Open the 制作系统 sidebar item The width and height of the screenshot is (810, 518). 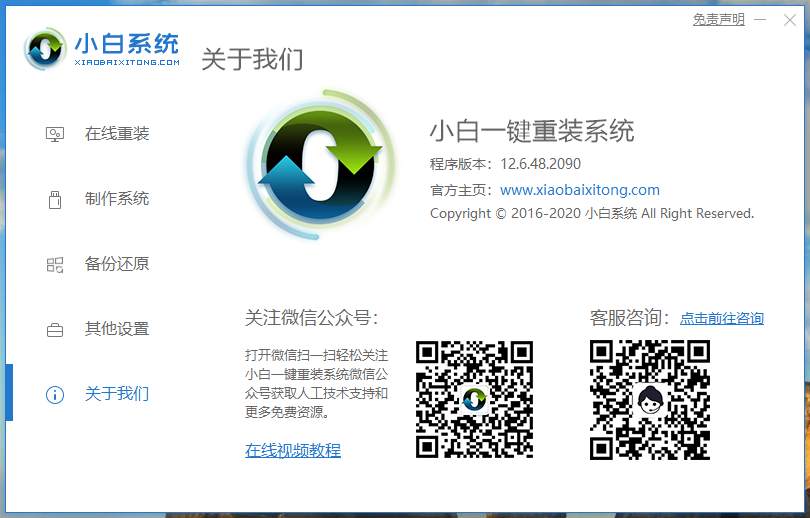(117, 199)
